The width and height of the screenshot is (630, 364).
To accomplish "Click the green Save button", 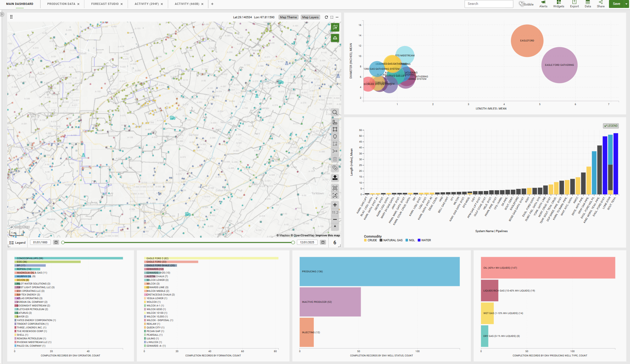I will click(616, 4).
